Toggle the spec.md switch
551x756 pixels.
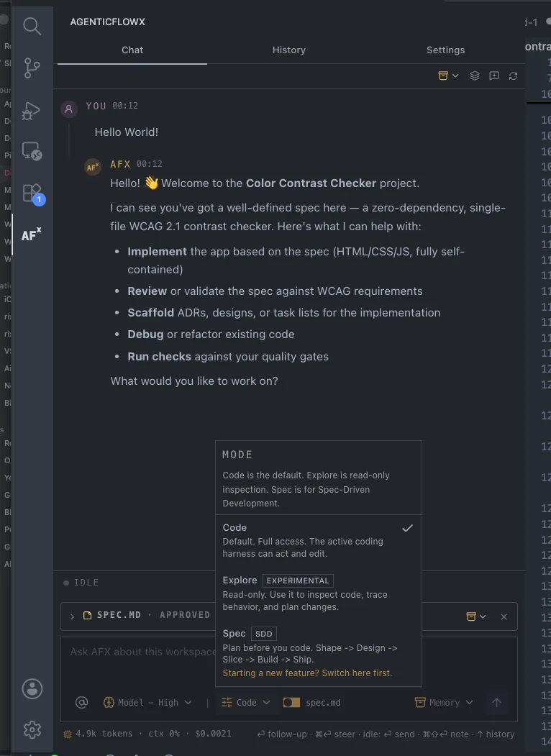291,703
